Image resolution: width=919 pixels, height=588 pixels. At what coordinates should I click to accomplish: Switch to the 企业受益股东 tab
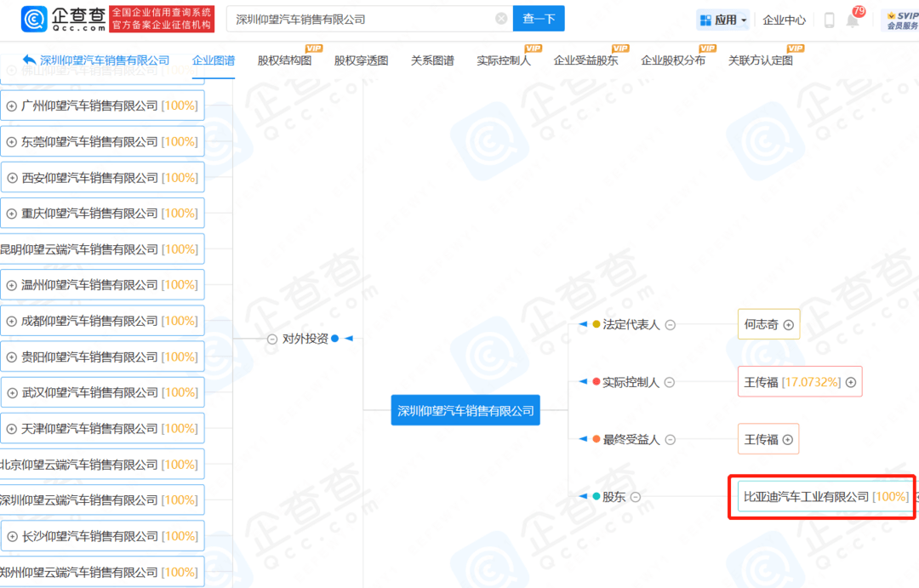(x=586, y=60)
